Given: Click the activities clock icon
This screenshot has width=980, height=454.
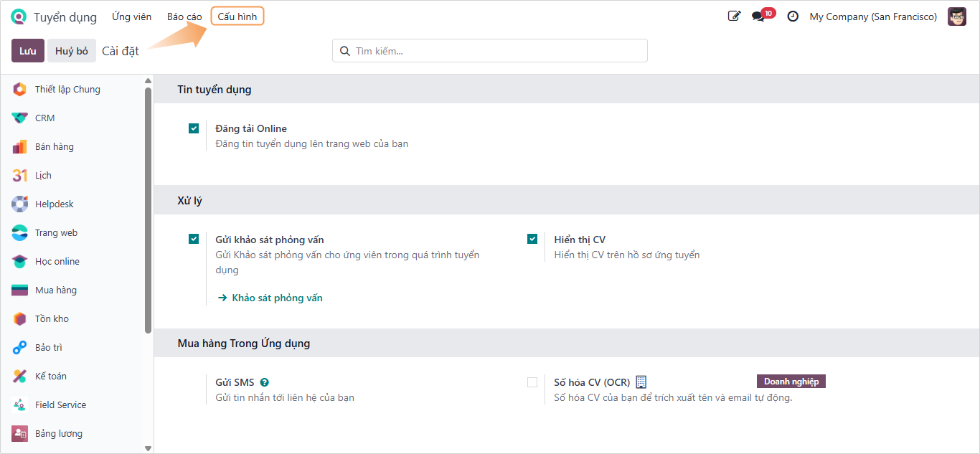Looking at the screenshot, I should pos(793,16).
